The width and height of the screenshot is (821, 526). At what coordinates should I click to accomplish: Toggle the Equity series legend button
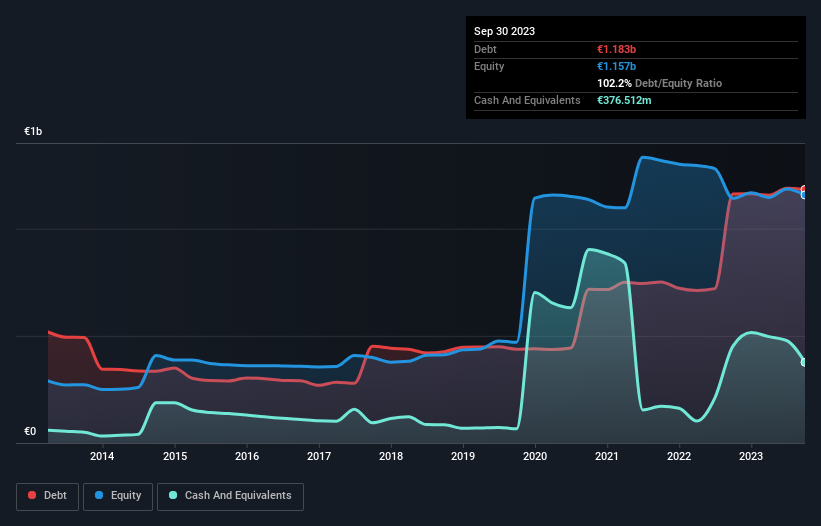pos(118,496)
